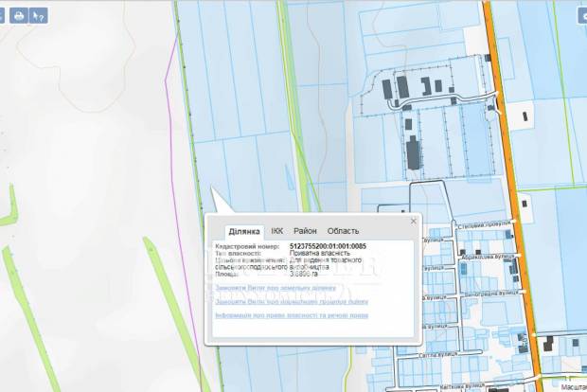This screenshot has width=587, height=392.
Task: Click the Абрикосова вулиця street label
Action: pos(487,256)
